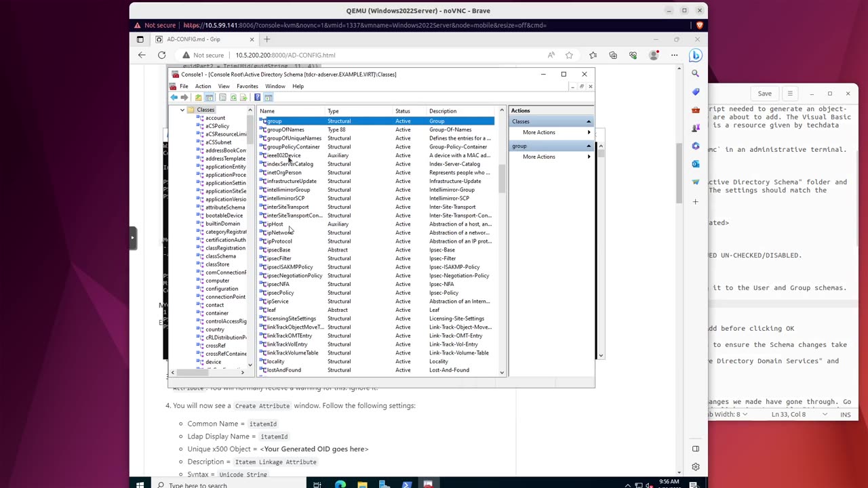Select the inetOrgPerson class row

pos(376,172)
